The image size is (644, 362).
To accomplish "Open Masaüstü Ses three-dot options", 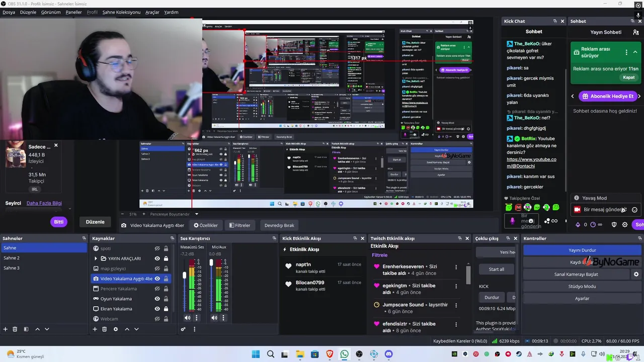I will [x=197, y=318].
